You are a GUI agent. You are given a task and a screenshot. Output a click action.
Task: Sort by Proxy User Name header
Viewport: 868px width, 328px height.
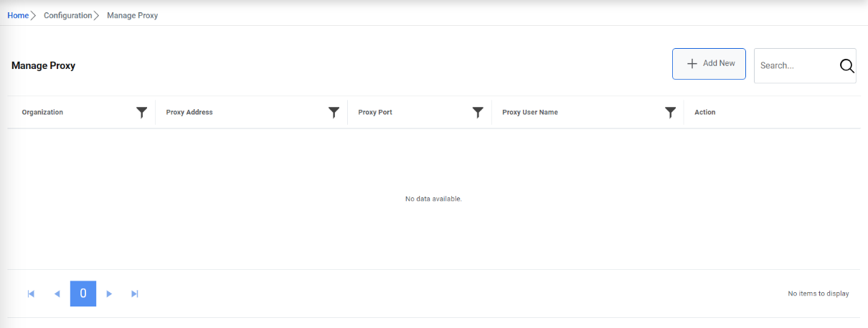[530, 112]
